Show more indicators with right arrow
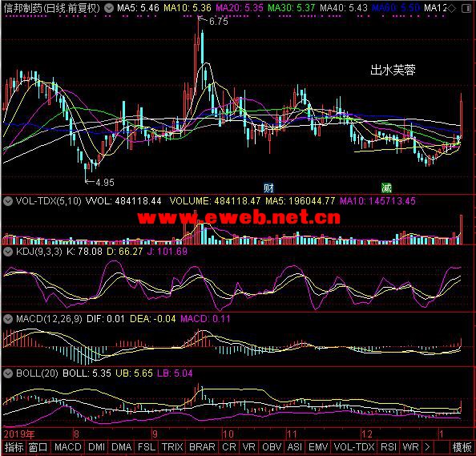 pyautogui.click(x=427, y=447)
